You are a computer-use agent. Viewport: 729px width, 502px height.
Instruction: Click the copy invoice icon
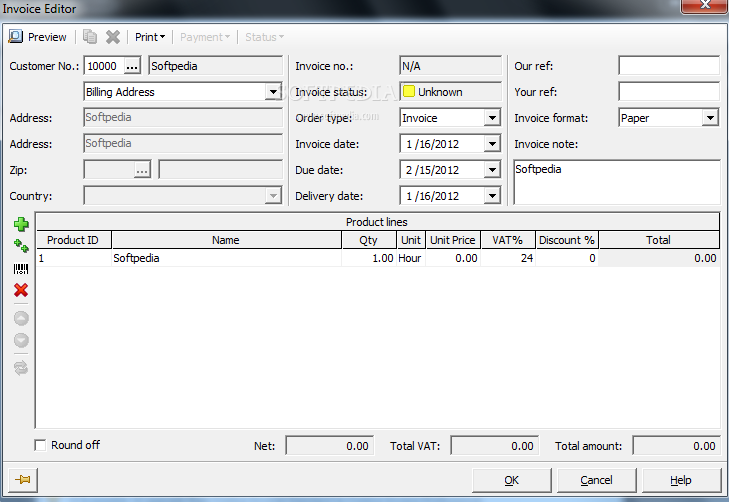coord(90,37)
